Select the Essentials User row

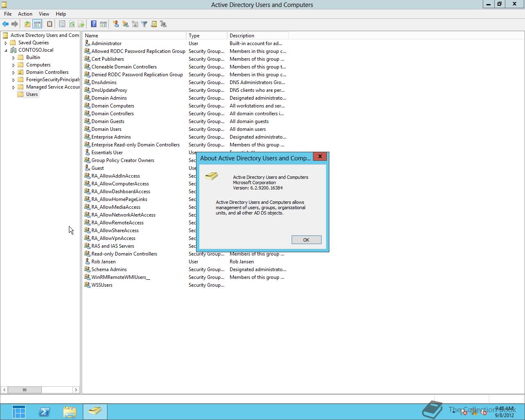[140, 152]
